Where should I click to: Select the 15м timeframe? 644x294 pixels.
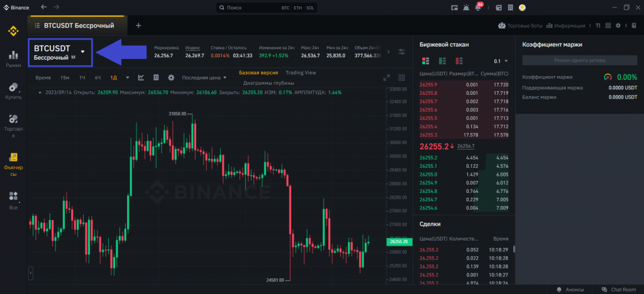click(65, 77)
